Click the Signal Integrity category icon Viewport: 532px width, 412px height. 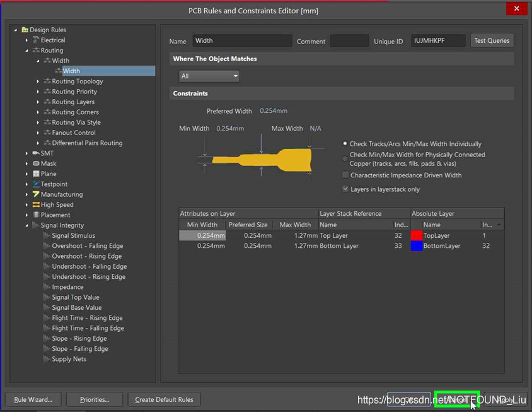point(36,225)
